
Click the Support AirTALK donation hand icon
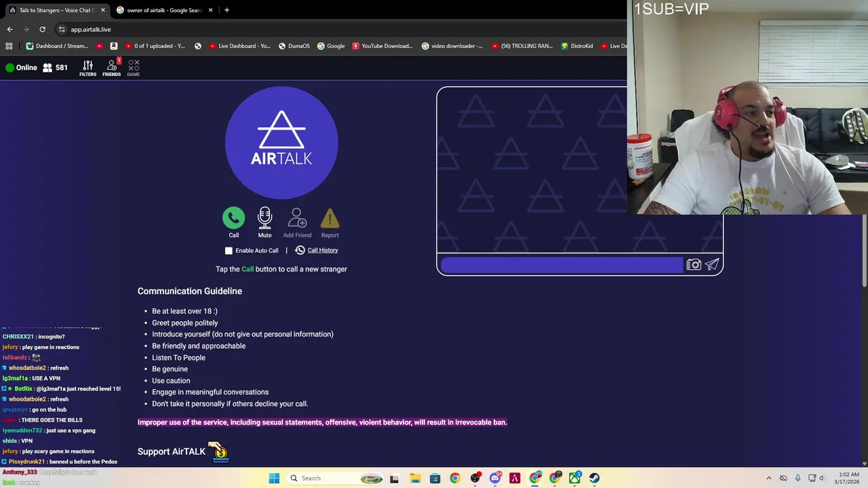click(x=218, y=451)
